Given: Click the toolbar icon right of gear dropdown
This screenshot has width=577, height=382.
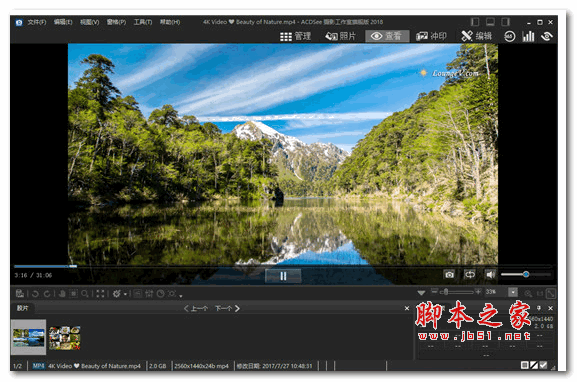Looking at the screenshot, I should pos(138,294).
